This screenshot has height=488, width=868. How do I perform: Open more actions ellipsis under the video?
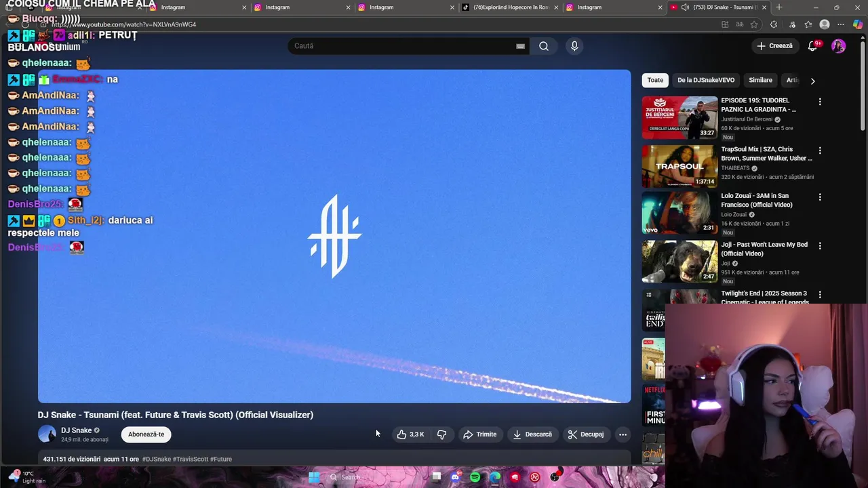[623, 434]
